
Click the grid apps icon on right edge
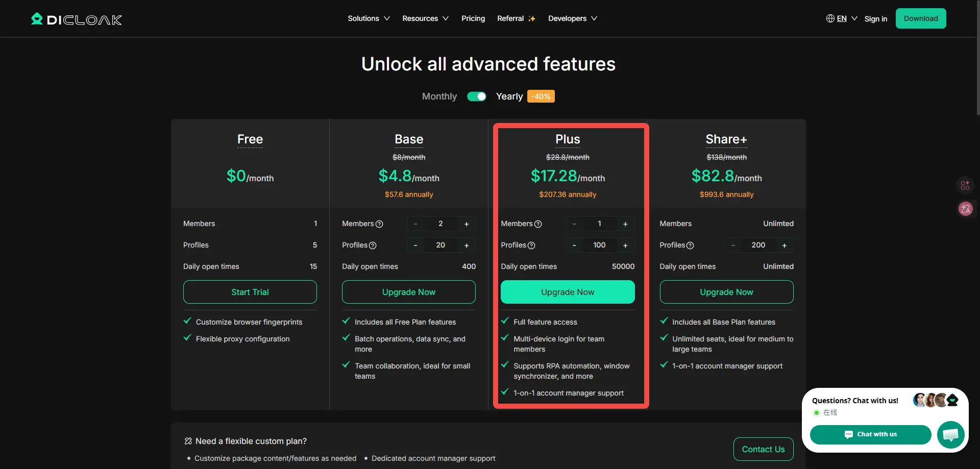pos(965,185)
